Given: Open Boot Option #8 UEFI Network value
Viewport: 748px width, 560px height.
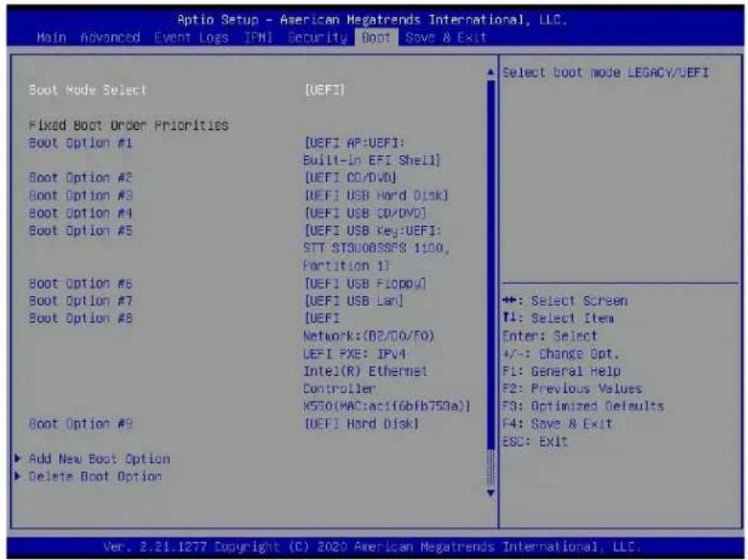Looking at the screenshot, I should click(387, 362).
